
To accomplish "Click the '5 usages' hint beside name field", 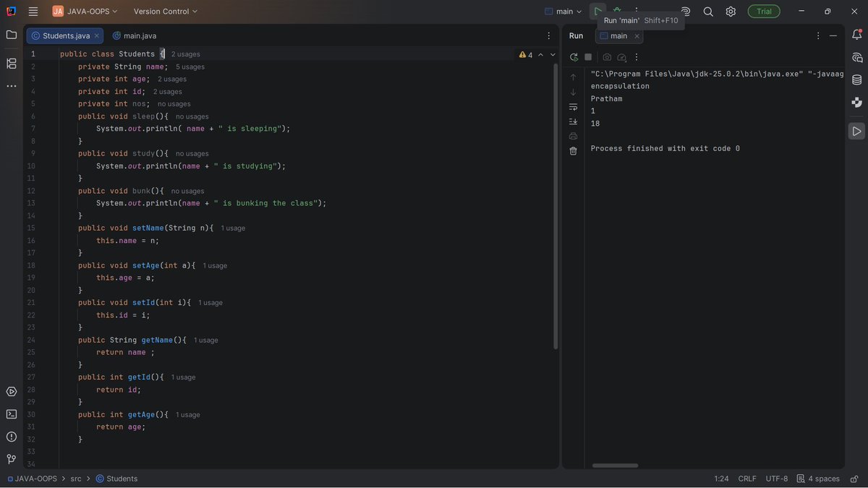I will click(190, 67).
